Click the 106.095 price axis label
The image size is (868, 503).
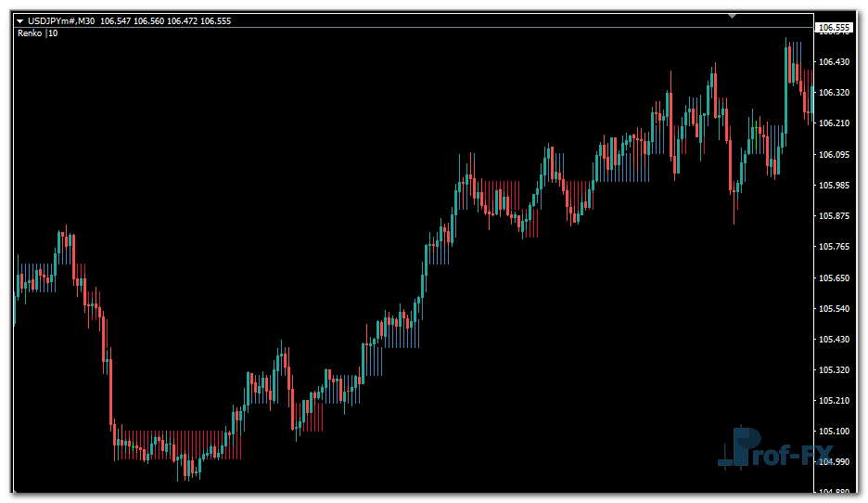tap(835, 155)
